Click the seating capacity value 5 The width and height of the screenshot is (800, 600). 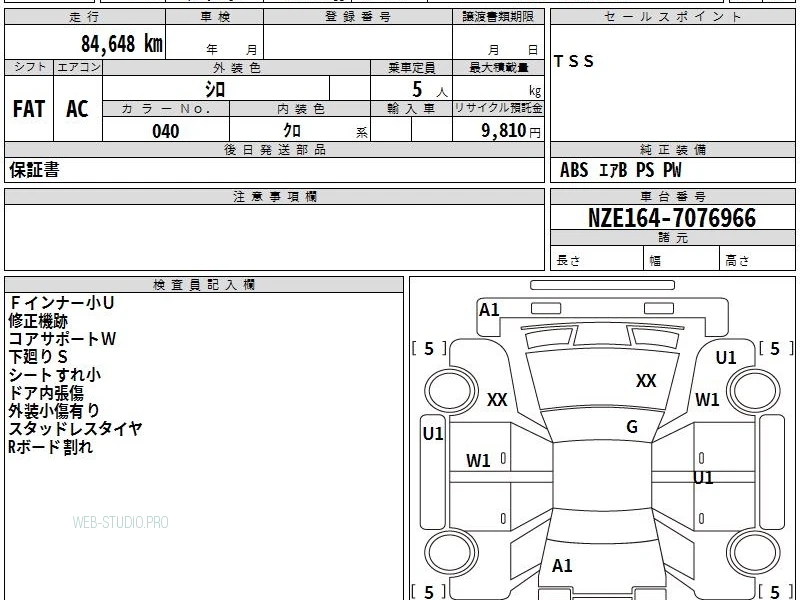tap(417, 90)
